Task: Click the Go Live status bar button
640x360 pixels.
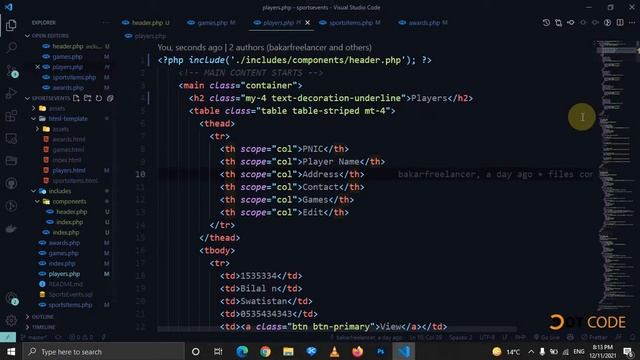Action: tap(547, 337)
